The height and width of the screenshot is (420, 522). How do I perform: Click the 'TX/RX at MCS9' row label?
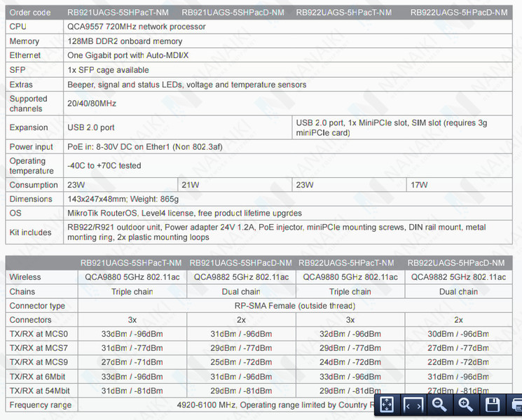point(39,363)
